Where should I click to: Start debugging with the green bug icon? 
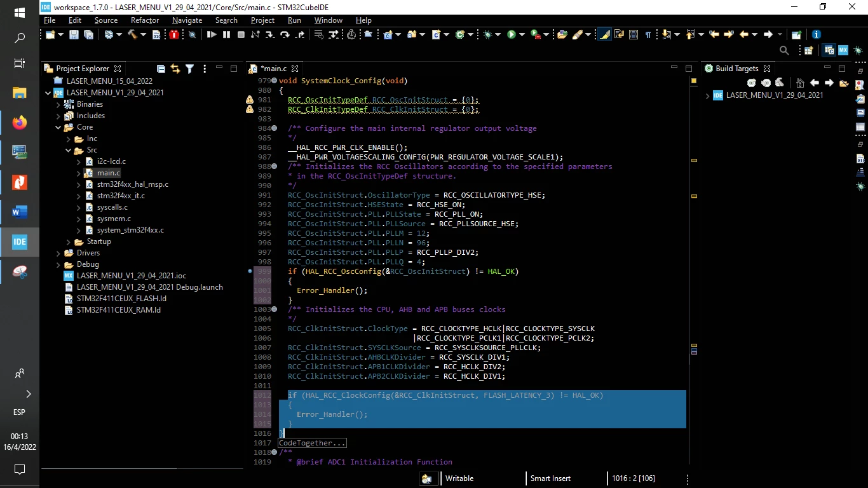[488, 34]
